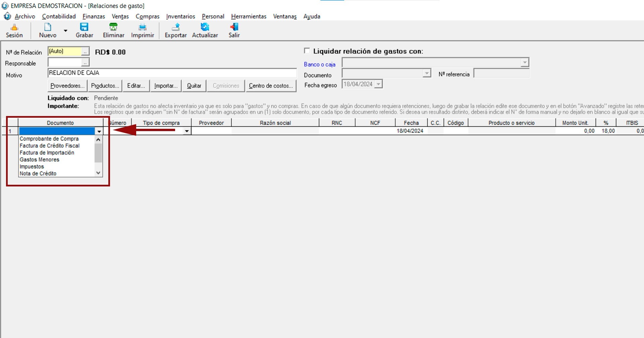Click the Nuevo document icon
Viewport: 644px width, 338px height.
(x=48, y=27)
